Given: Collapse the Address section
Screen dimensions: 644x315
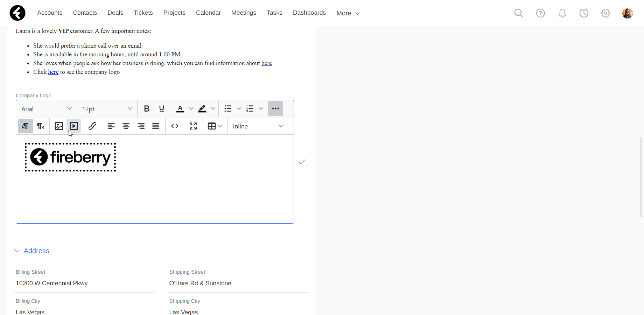Looking at the screenshot, I should pyautogui.click(x=31, y=251).
